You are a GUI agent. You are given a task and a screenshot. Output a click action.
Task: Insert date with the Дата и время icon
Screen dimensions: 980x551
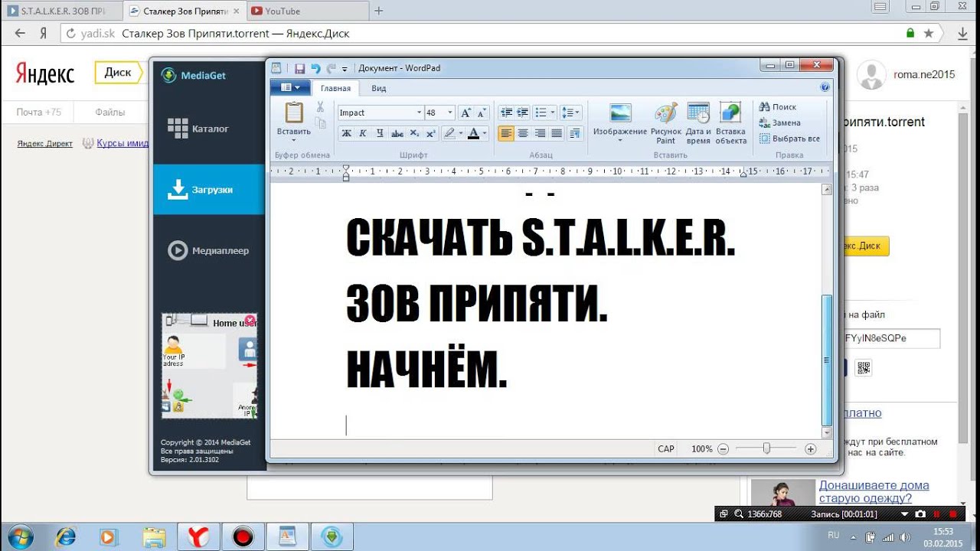pos(698,113)
